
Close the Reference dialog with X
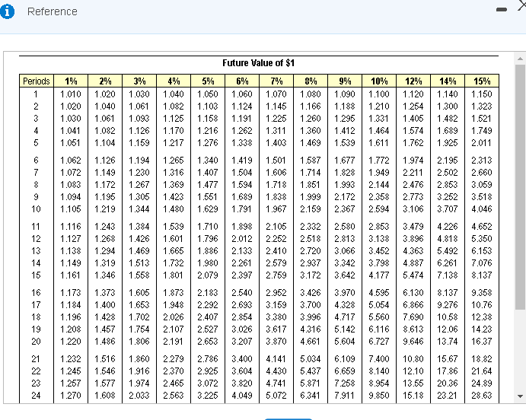522,5
